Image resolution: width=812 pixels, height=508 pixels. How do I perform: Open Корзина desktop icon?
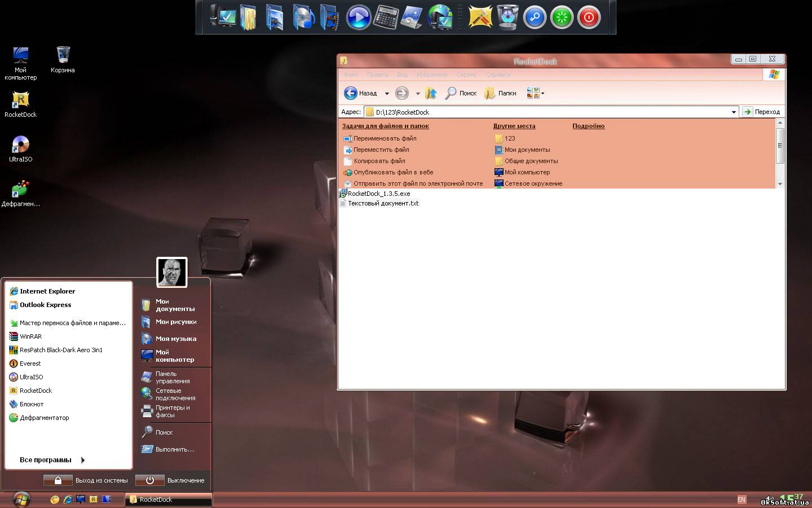pos(63,59)
